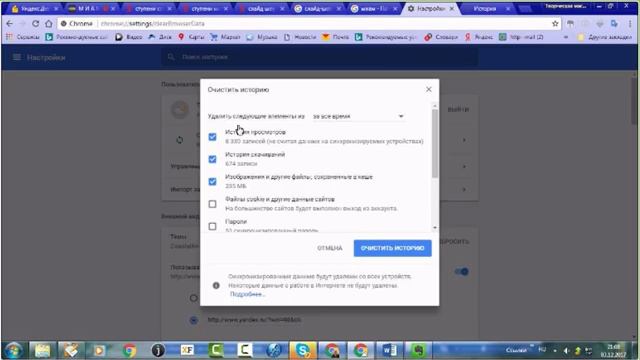
Task: Click the settings search field
Action: 319,57
